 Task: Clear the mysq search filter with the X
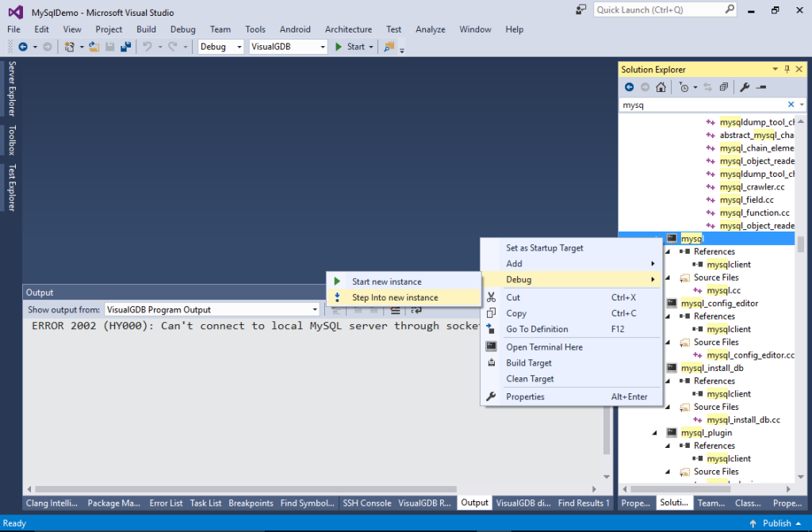(x=791, y=104)
